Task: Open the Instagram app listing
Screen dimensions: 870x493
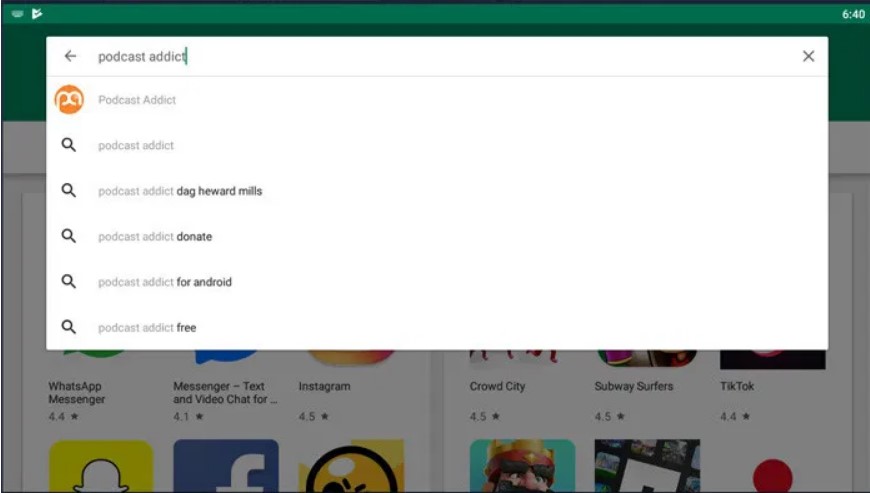Action: tap(351, 388)
